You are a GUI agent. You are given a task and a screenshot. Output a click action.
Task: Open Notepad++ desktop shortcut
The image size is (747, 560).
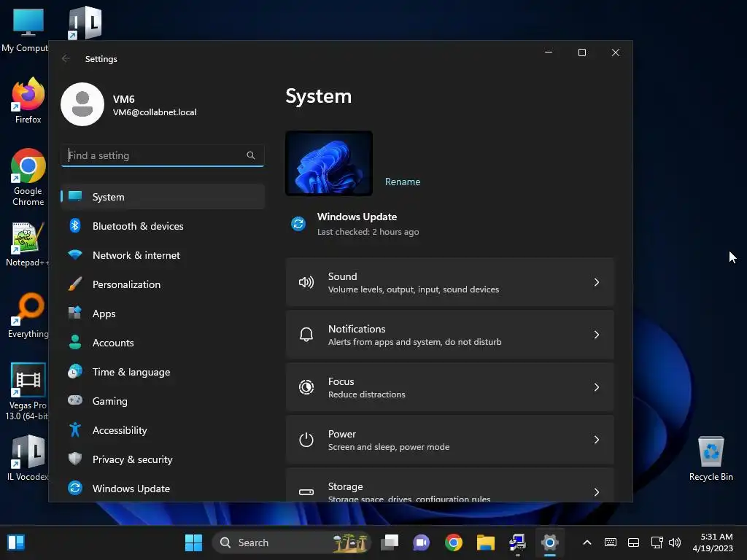[26, 244]
